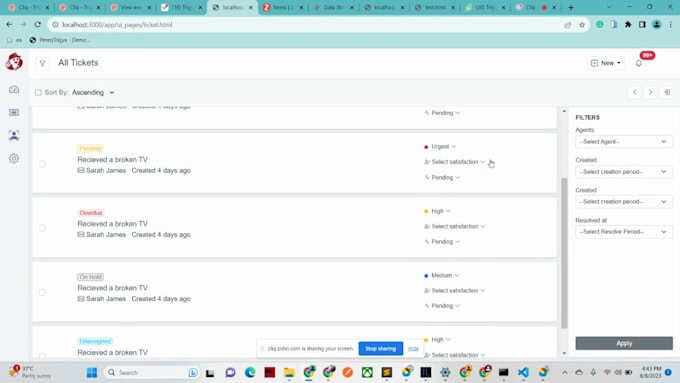The image size is (680, 383).
Task: Open High priority dropdown on Overdue ticket
Action: coord(441,211)
